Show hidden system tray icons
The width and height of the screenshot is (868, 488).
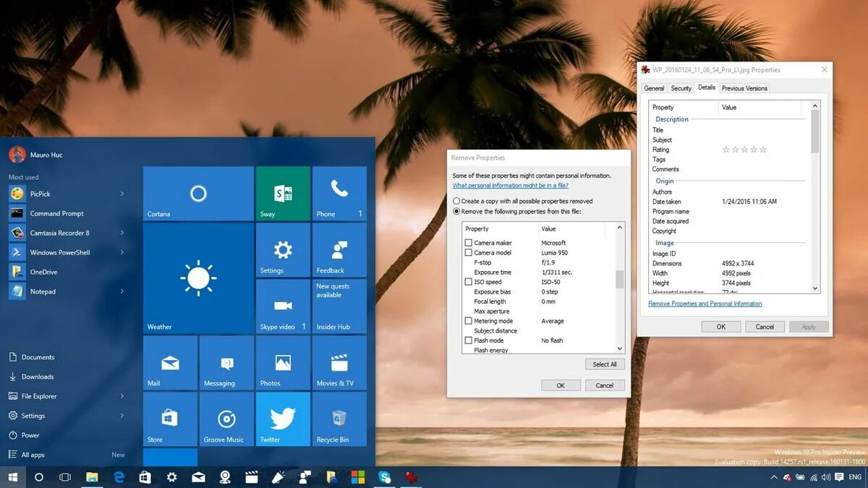tap(774, 478)
